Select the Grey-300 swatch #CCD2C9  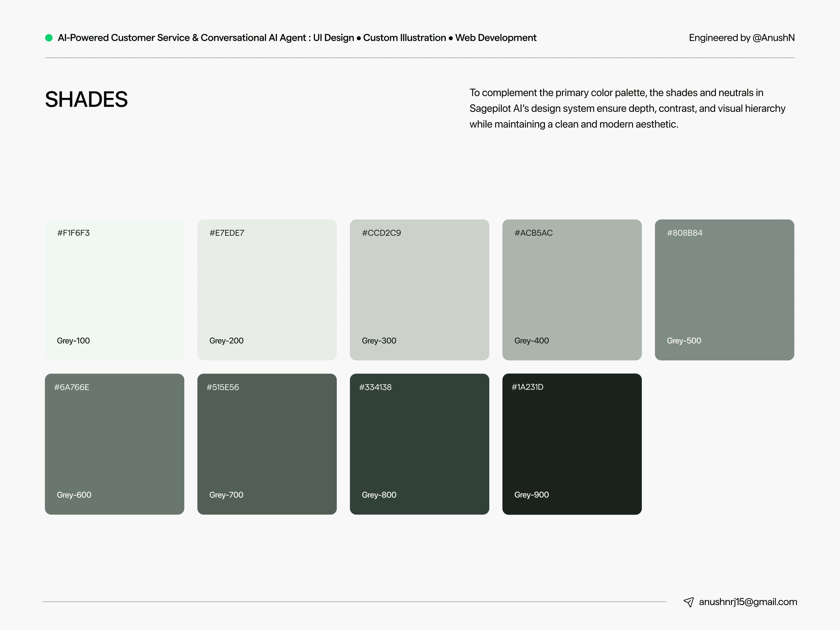click(419, 290)
